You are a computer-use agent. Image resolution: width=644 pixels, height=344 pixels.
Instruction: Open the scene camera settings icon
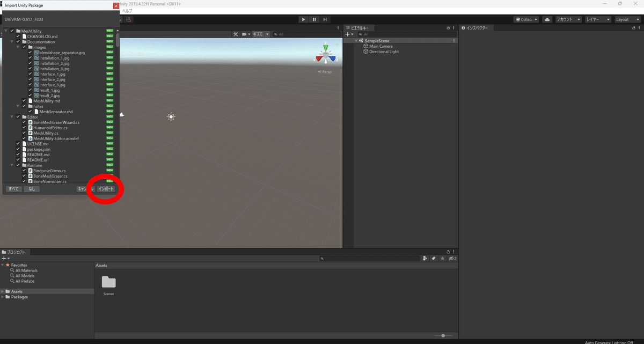click(245, 34)
